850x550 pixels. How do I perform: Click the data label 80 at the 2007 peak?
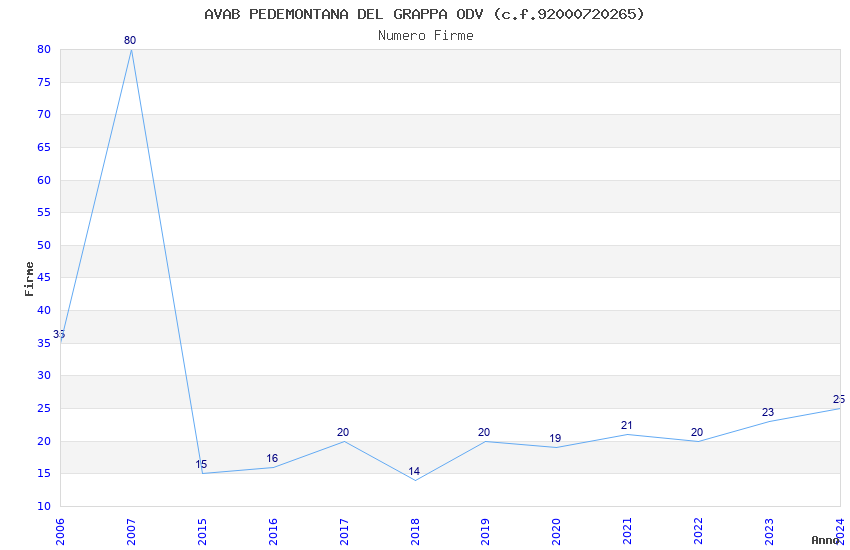(130, 40)
